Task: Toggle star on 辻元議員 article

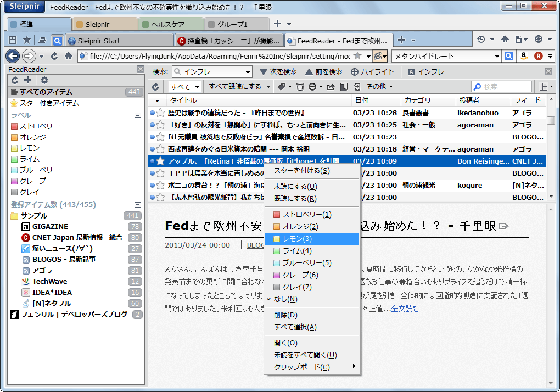Action: tap(160, 137)
